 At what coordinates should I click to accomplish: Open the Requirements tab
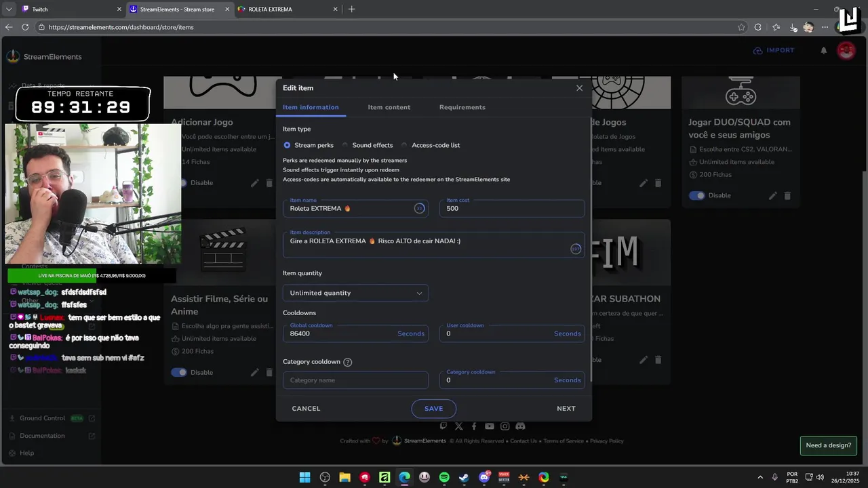point(462,107)
